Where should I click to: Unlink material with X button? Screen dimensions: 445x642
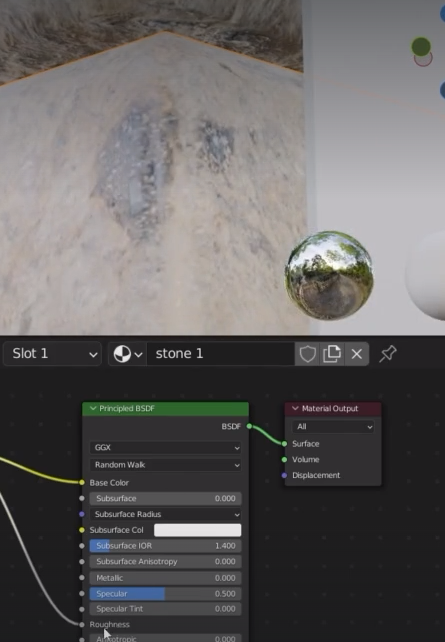pyautogui.click(x=357, y=354)
